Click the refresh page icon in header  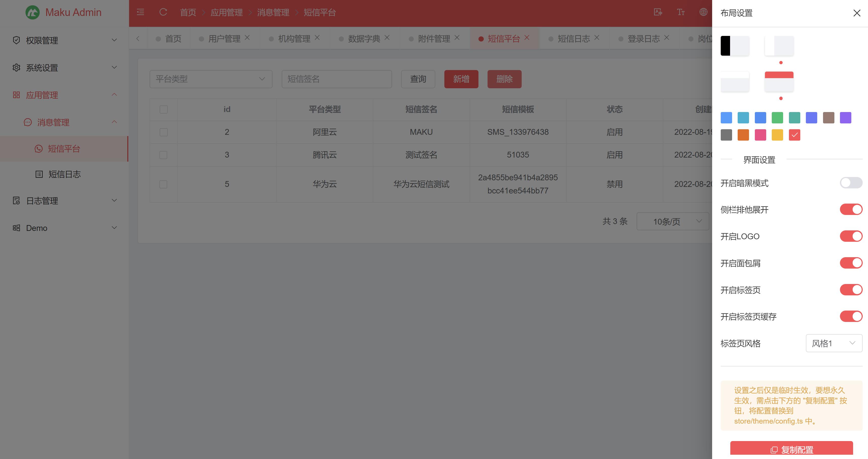point(163,12)
